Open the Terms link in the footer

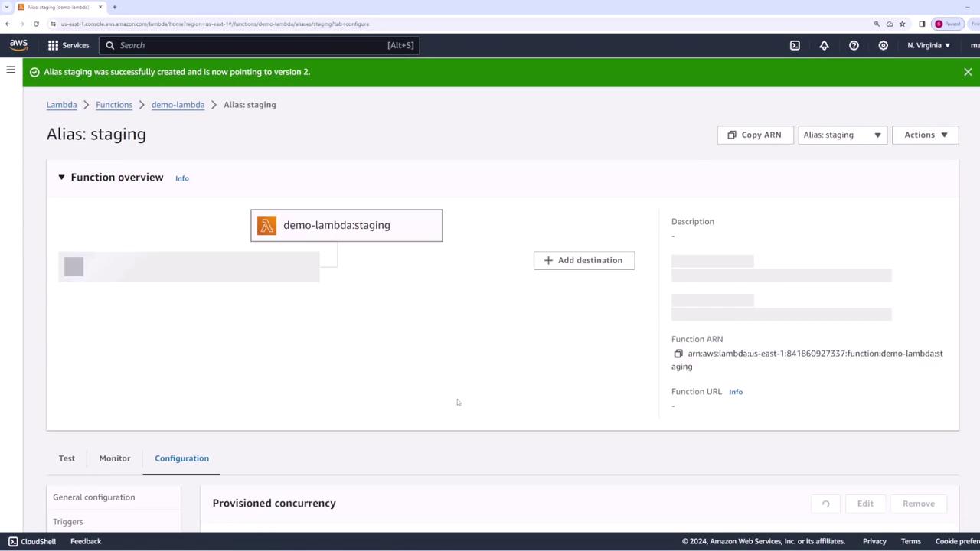pyautogui.click(x=910, y=541)
